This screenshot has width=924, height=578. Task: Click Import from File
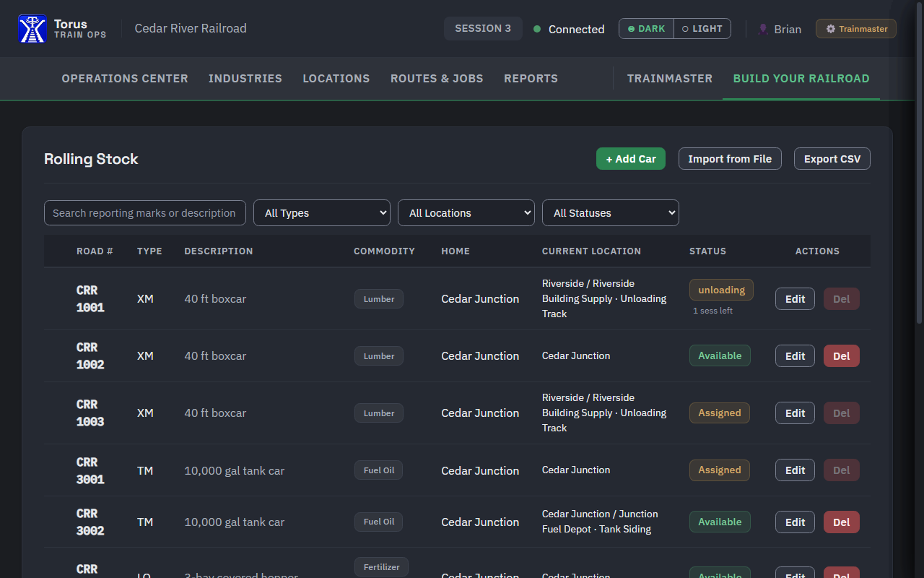[730, 159]
